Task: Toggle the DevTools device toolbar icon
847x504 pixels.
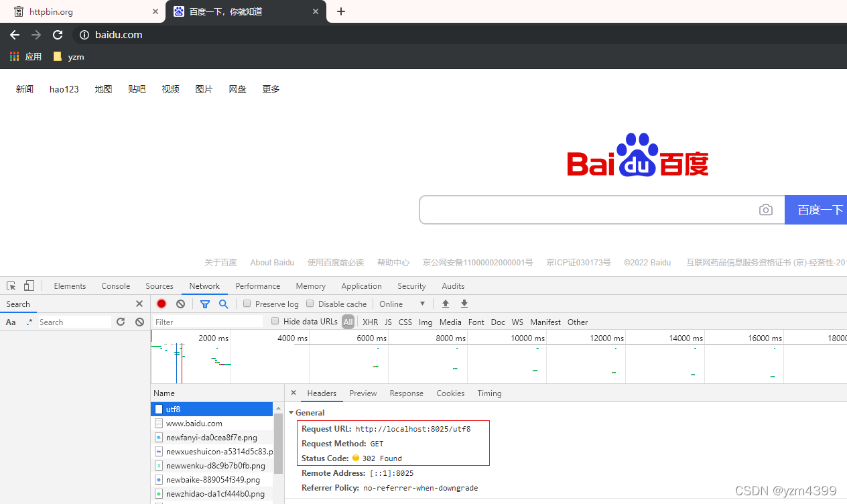Action: coord(29,286)
